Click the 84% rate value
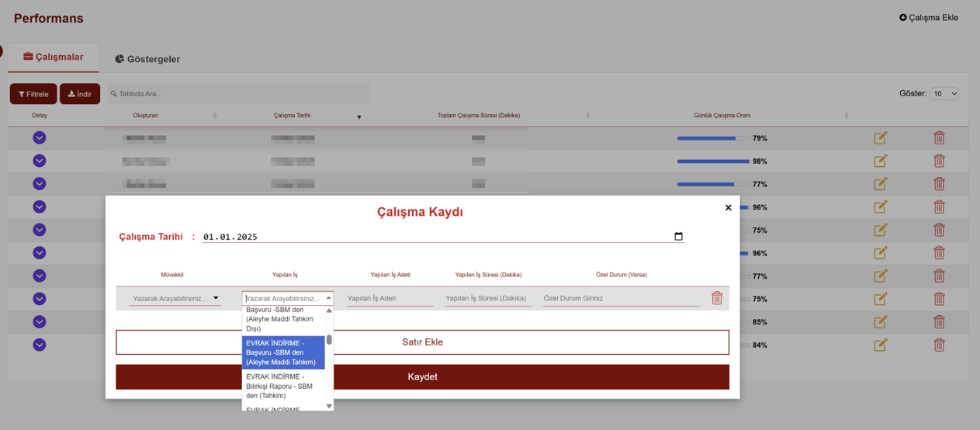 [x=760, y=345]
